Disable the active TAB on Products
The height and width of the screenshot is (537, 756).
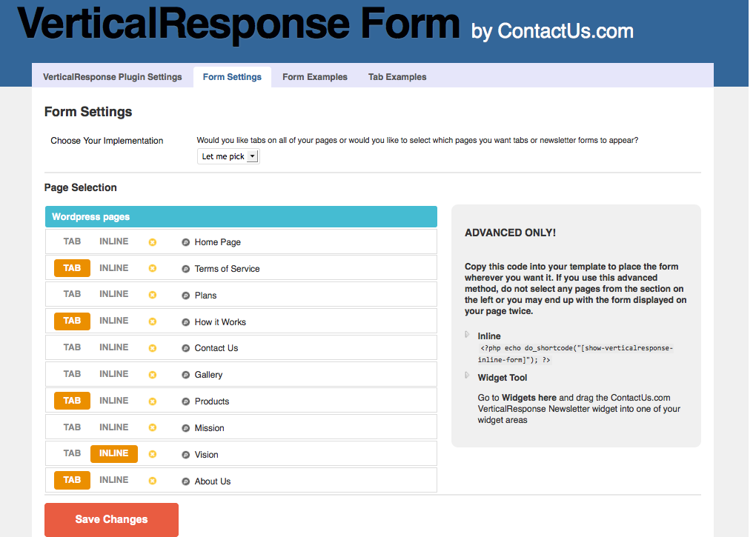pos(73,401)
